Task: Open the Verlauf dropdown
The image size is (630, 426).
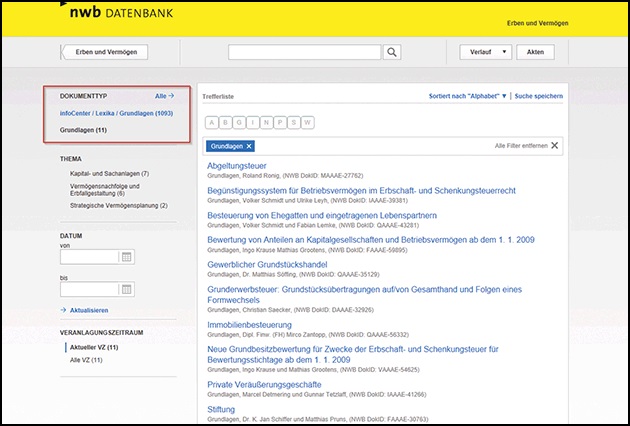Action: tap(486, 52)
